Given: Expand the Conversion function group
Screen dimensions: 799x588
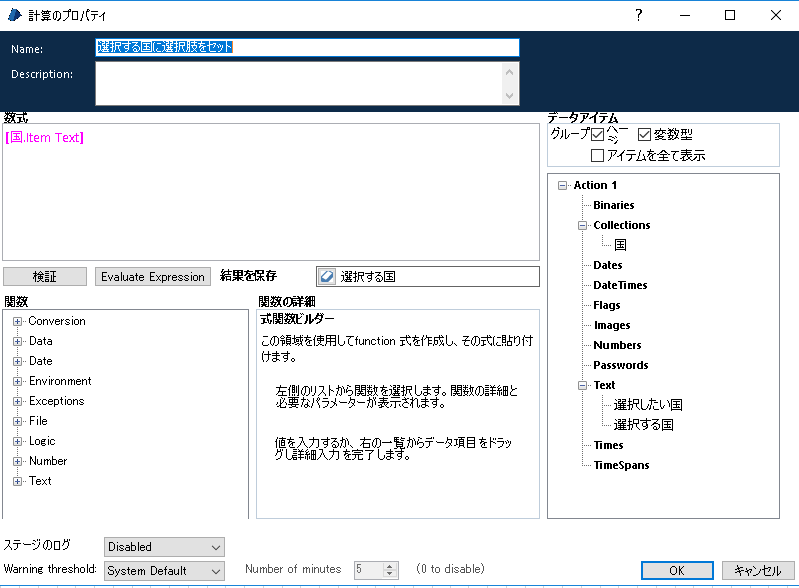Looking at the screenshot, I should [17, 322].
